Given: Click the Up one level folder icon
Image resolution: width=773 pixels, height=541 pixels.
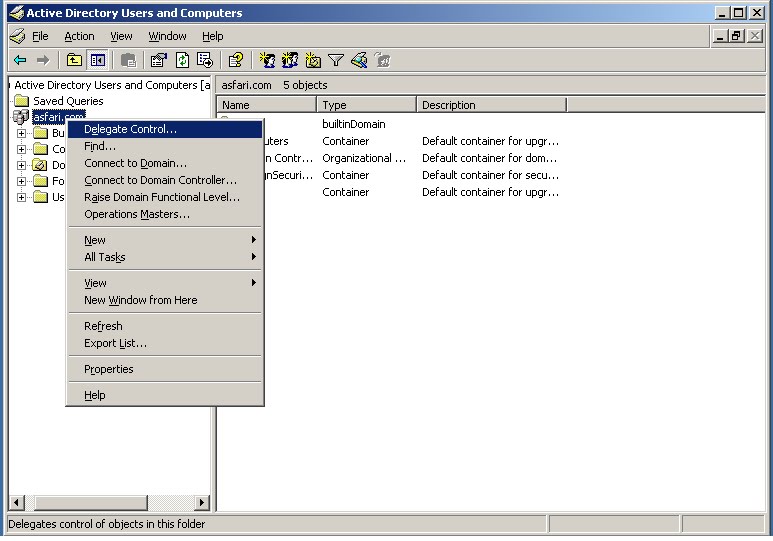Looking at the screenshot, I should pos(74,60).
